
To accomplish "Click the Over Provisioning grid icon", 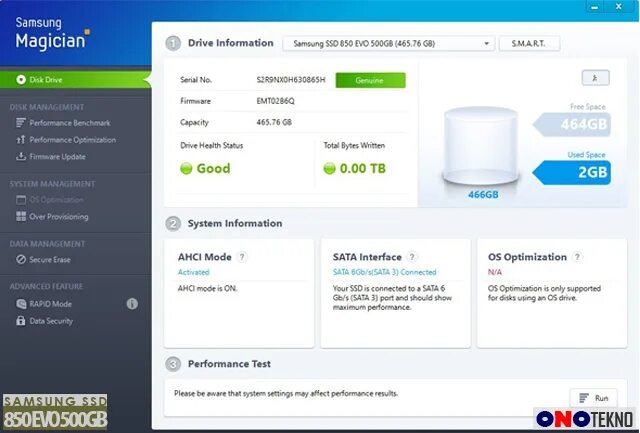I will pos(20,216).
